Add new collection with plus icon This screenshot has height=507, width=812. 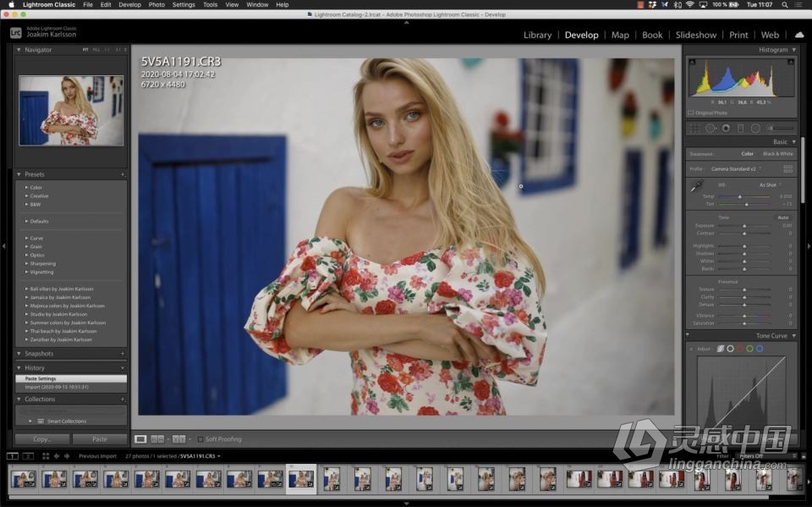point(123,400)
